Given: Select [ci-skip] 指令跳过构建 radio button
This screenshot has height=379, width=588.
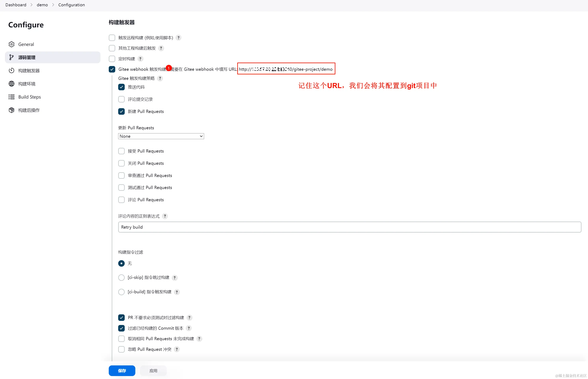Looking at the screenshot, I should pyautogui.click(x=122, y=278).
